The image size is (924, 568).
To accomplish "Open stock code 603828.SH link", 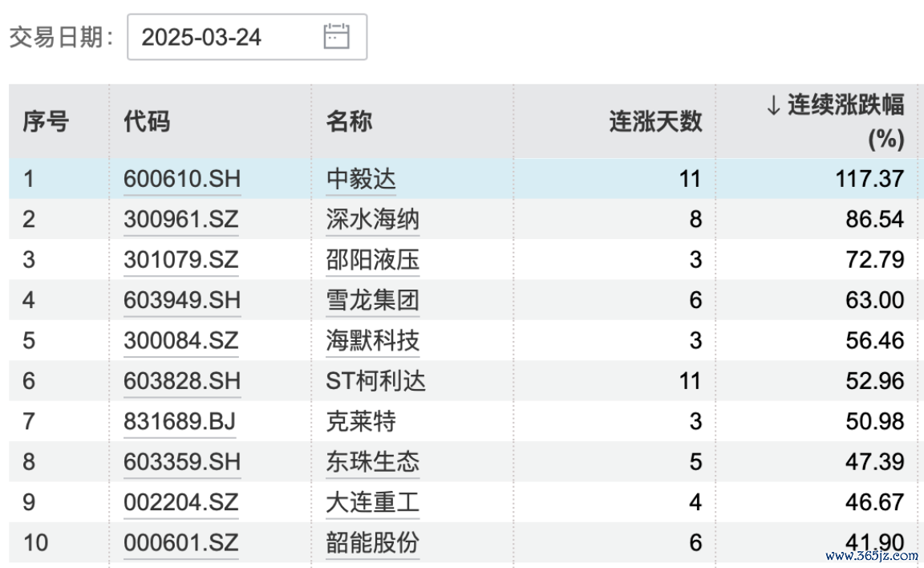I will pos(182,380).
